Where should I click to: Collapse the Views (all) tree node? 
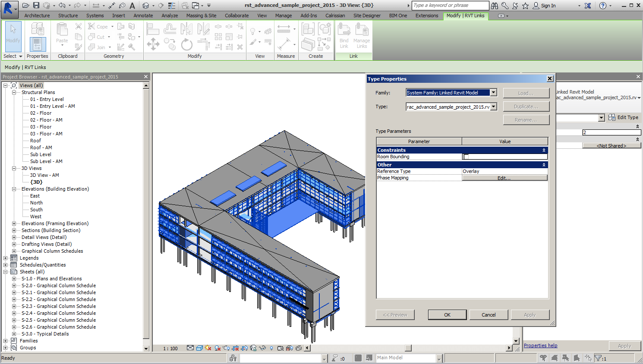pos(6,85)
